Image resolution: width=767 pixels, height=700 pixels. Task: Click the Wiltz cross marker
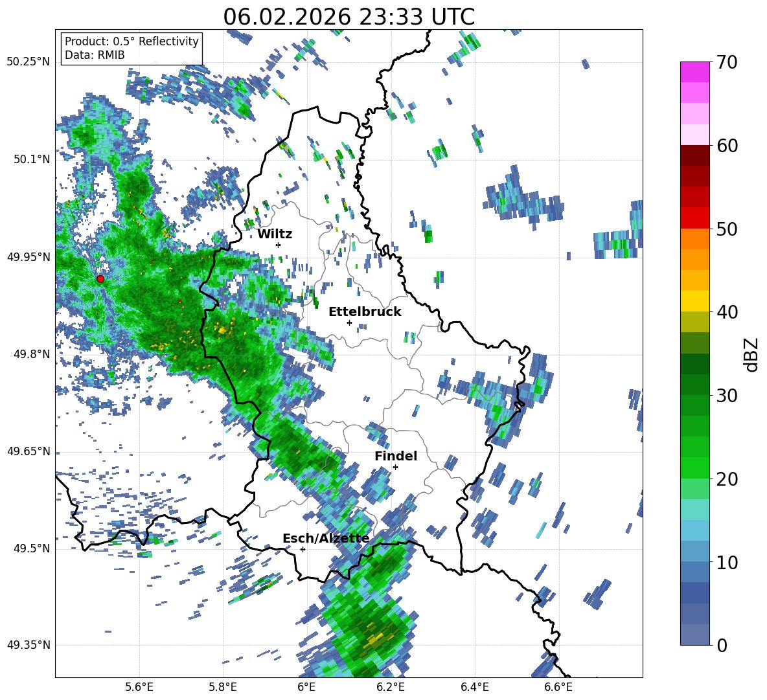click(x=279, y=245)
